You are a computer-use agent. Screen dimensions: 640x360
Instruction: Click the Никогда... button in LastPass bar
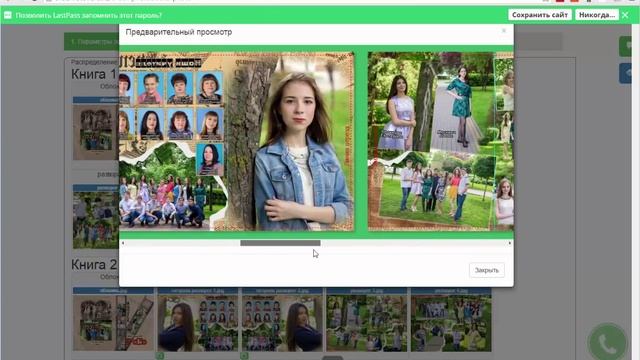[x=596, y=15]
